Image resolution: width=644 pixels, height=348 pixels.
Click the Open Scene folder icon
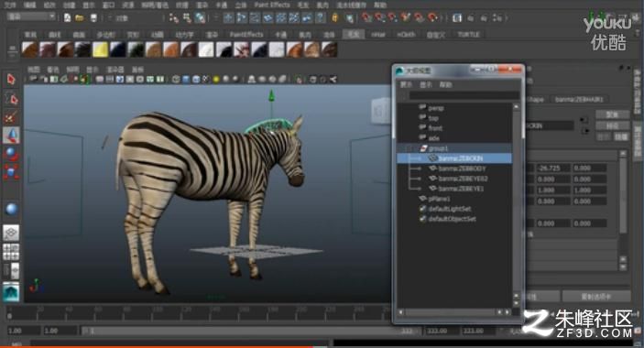coord(80,17)
